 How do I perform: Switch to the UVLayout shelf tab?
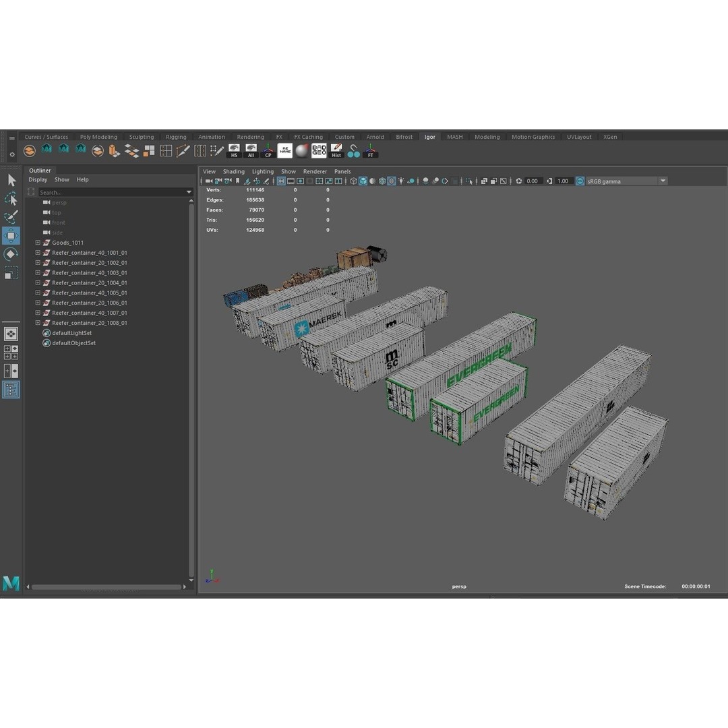[579, 136]
